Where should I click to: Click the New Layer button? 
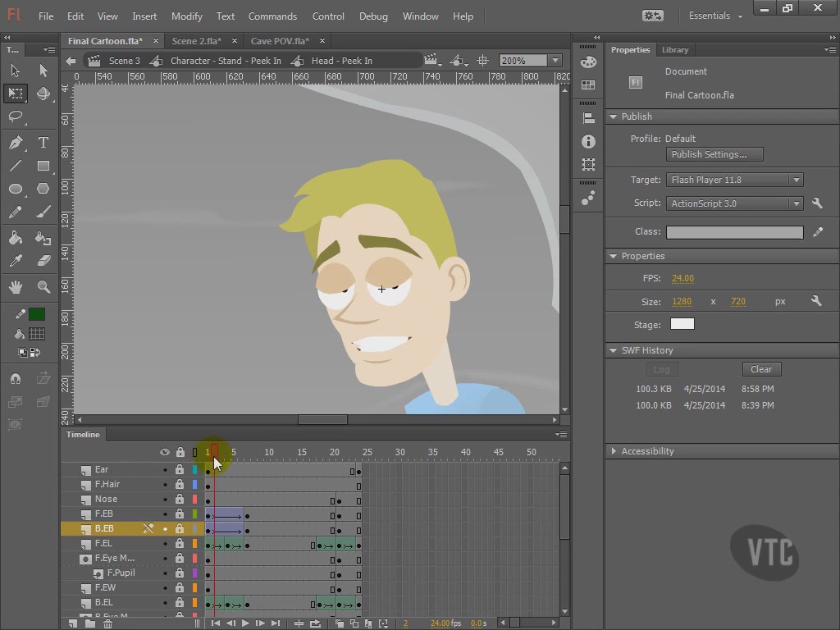(73, 623)
